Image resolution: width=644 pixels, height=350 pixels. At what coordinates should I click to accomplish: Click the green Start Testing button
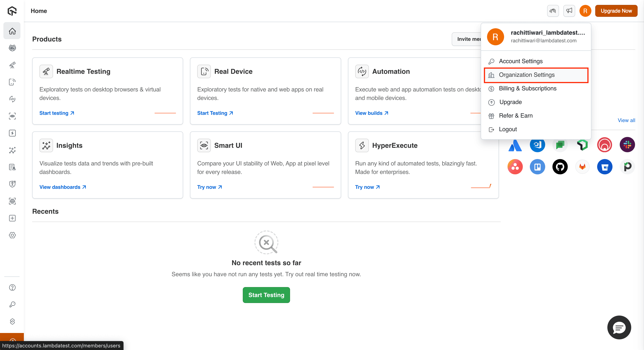click(266, 295)
